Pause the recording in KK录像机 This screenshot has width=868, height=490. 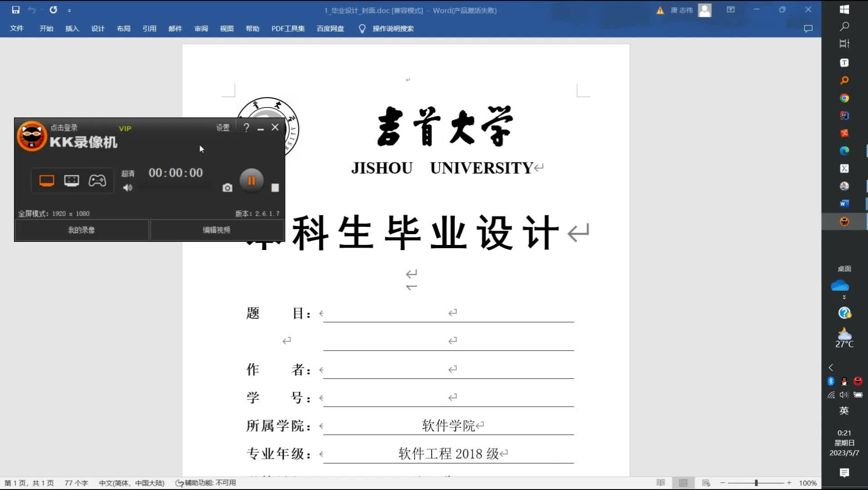pyautogui.click(x=251, y=180)
